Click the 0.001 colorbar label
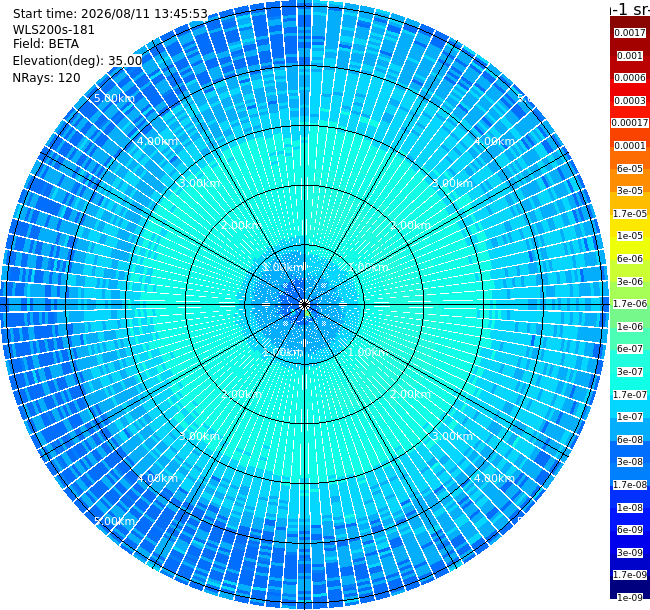 tap(630, 56)
